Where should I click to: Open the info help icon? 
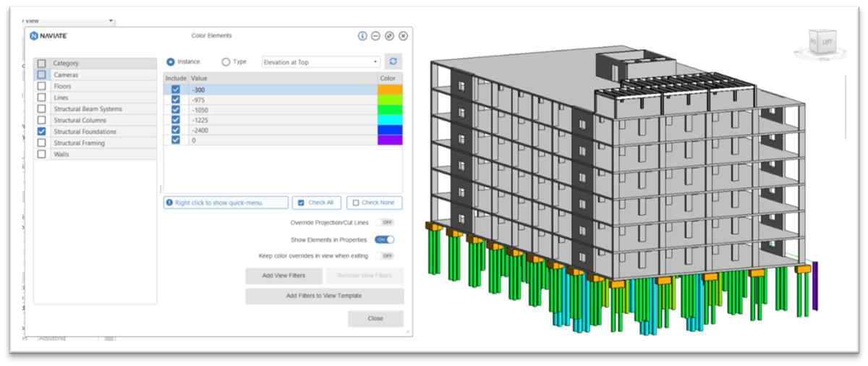362,36
